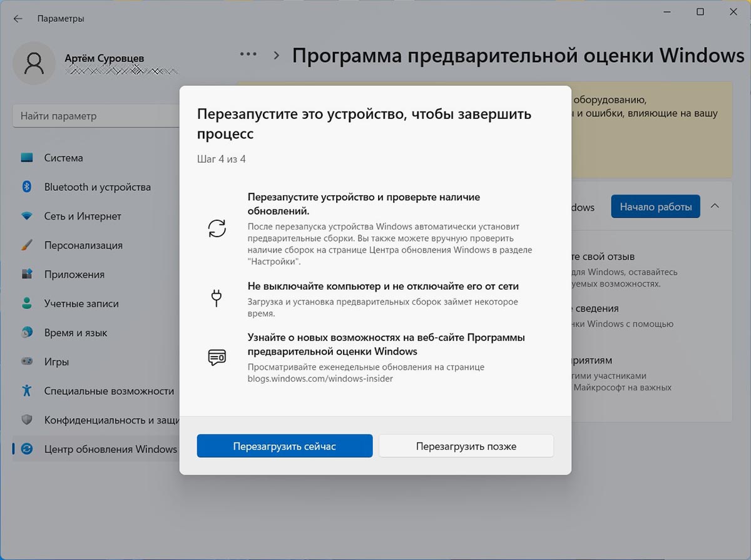Click Программа предварительной оценки Windows page title
The image size is (751, 560).
click(x=518, y=55)
